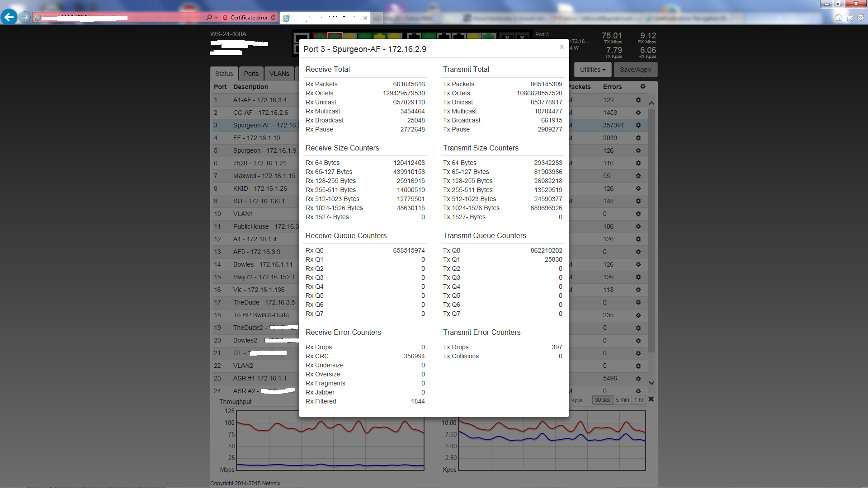Click the Save/Apply button
The height and width of the screenshot is (488, 868).
pos(635,70)
